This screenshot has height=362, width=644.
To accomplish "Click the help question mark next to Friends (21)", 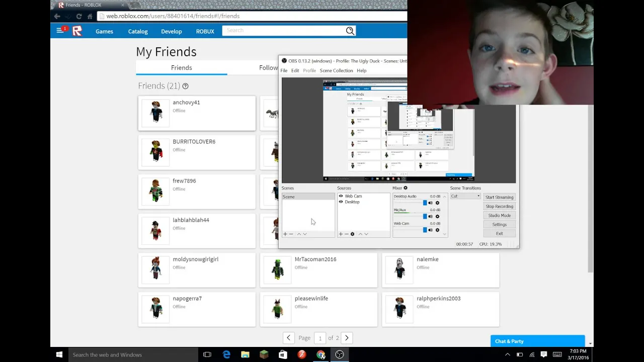I will tap(185, 86).
